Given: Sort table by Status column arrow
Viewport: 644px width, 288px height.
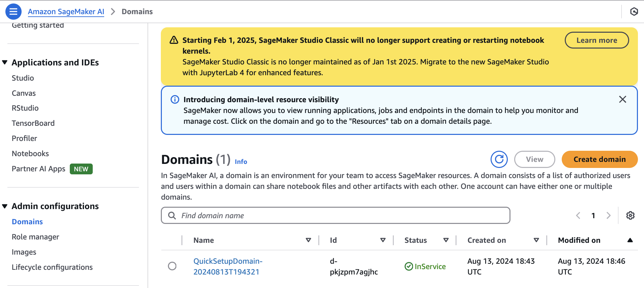Looking at the screenshot, I should pos(446,240).
